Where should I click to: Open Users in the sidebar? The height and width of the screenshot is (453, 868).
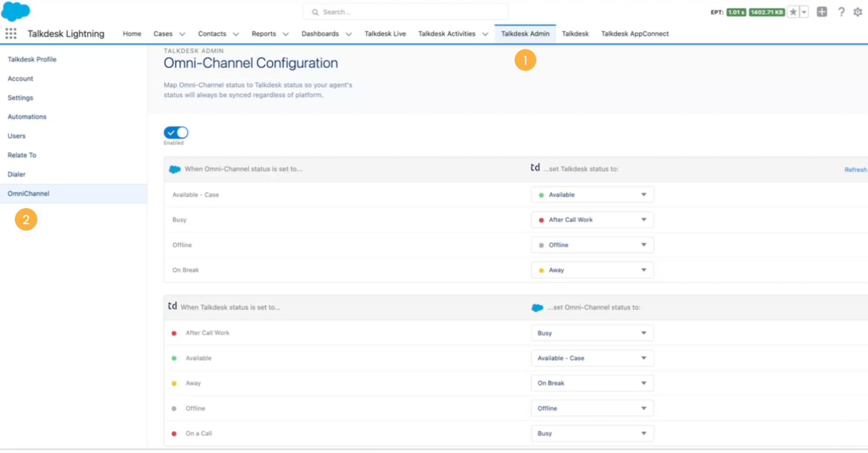(x=17, y=136)
